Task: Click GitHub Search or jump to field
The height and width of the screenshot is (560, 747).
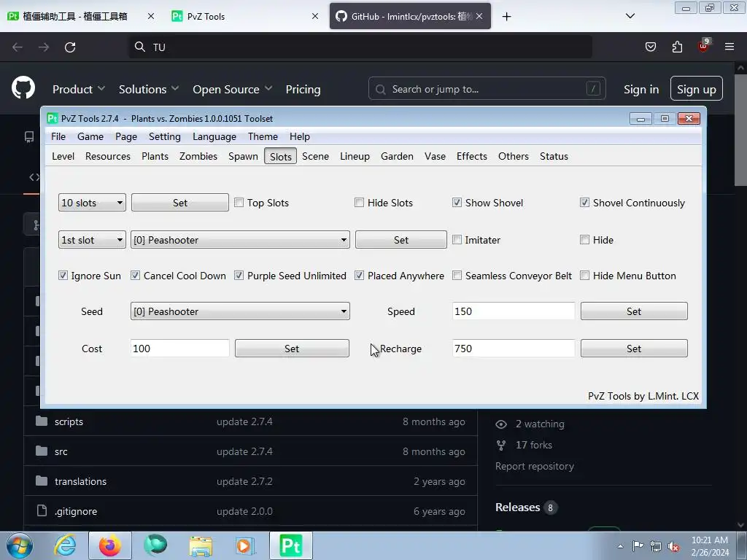Action: [x=487, y=88]
